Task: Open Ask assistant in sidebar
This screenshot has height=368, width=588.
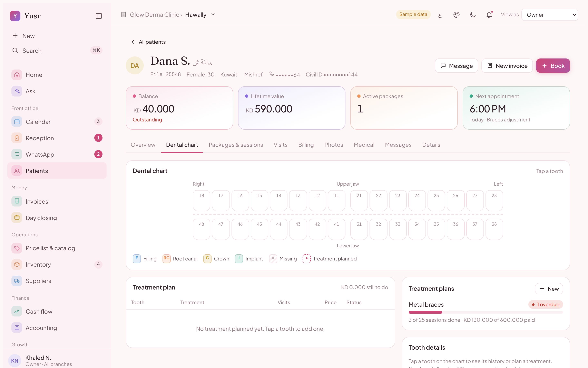Action: [57, 91]
